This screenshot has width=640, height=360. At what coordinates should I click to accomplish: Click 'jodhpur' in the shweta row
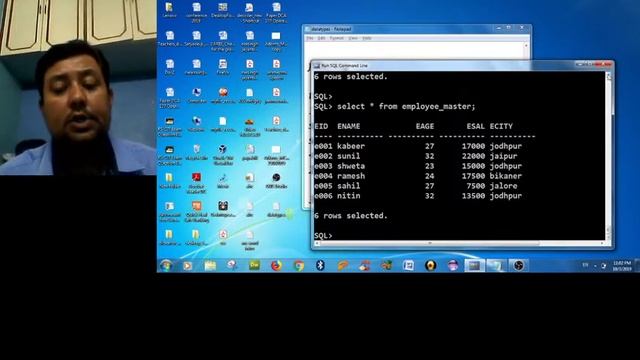coord(506,166)
